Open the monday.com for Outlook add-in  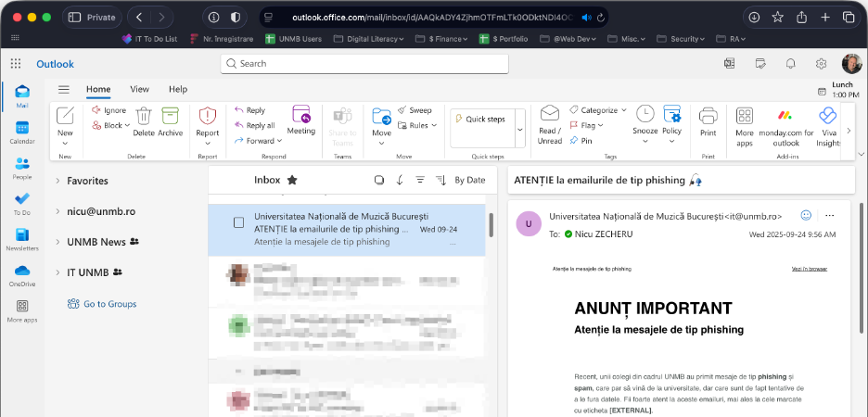(x=785, y=116)
